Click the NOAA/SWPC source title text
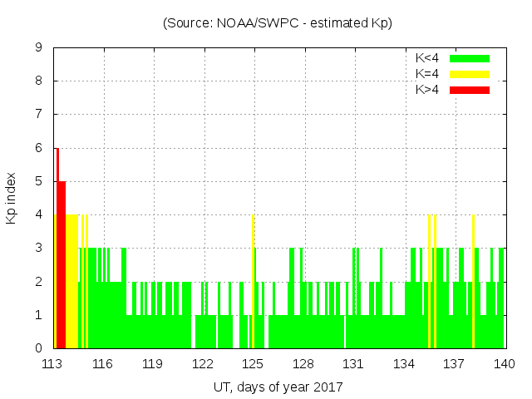Viewport: 532px width, 399px height. [278, 23]
